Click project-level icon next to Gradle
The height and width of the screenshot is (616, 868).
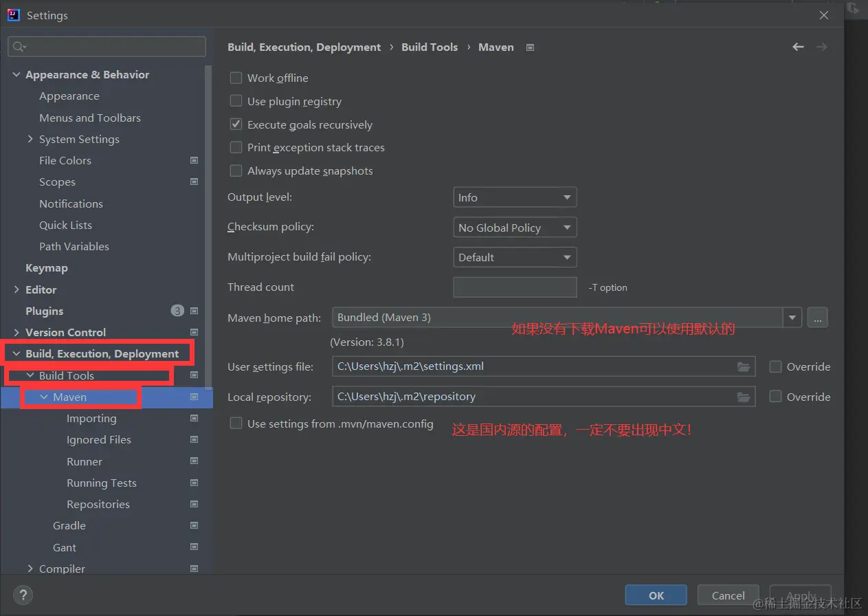pyautogui.click(x=194, y=525)
